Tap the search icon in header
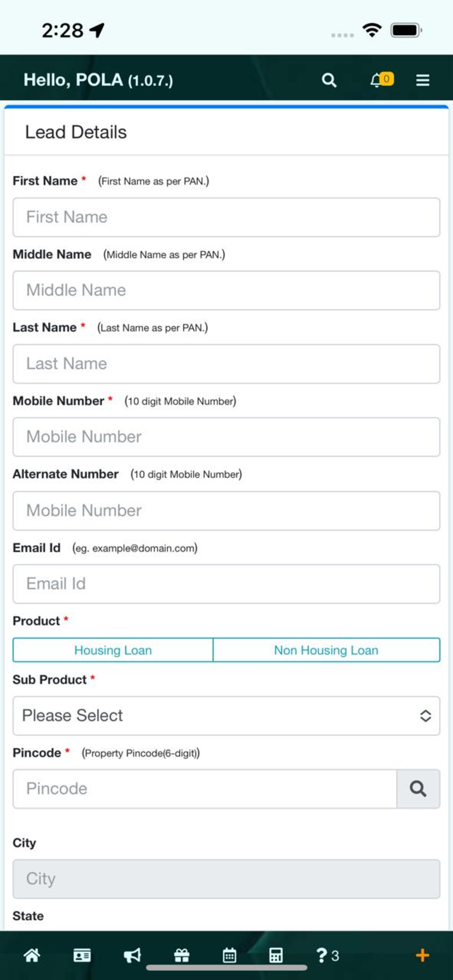The height and width of the screenshot is (980, 453). coord(329,80)
